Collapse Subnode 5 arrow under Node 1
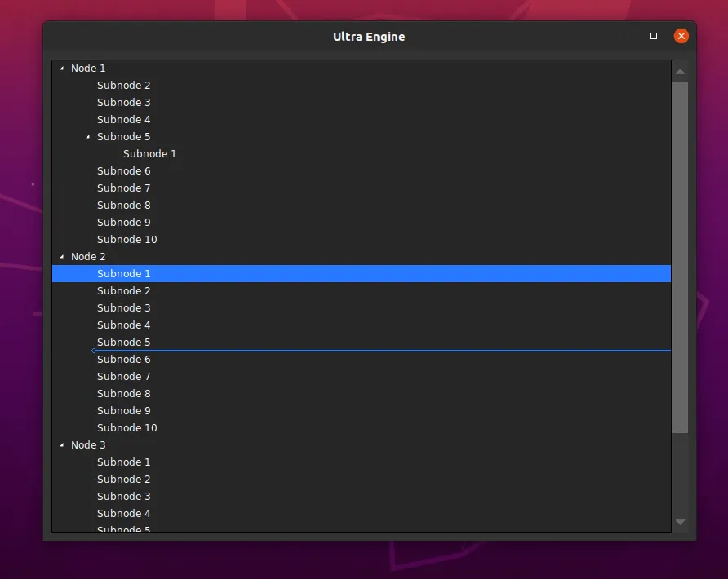The image size is (728, 579). pyautogui.click(x=88, y=137)
